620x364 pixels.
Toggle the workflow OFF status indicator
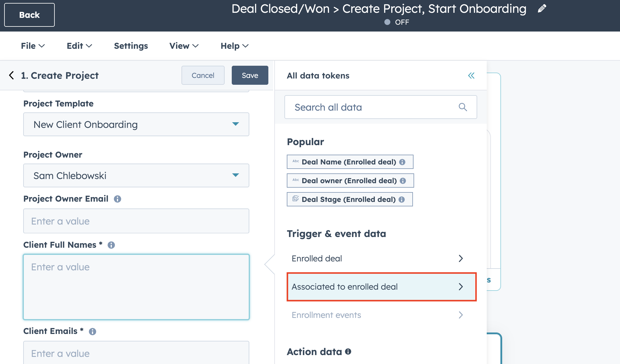tap(387, 22)
